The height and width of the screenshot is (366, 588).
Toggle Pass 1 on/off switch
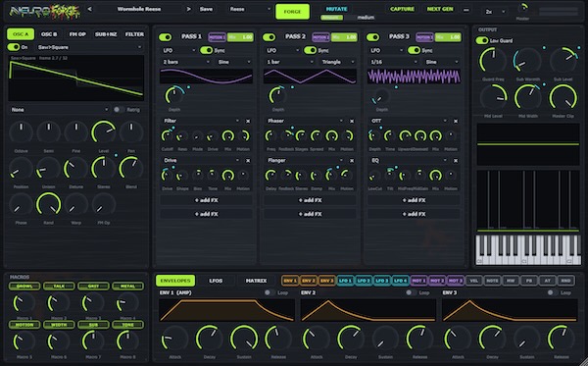pyautogui.click(x=165, y=36)
